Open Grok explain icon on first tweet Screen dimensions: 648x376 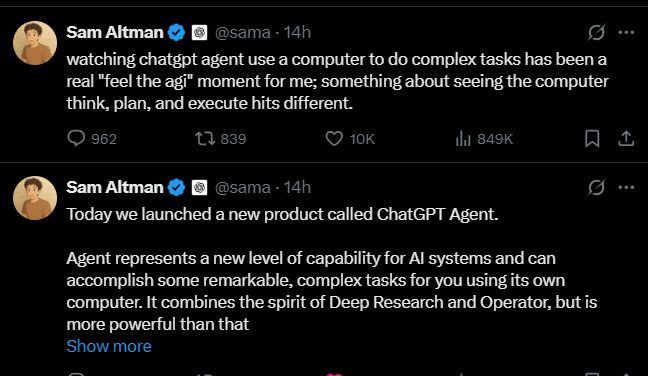click(596, 32)
